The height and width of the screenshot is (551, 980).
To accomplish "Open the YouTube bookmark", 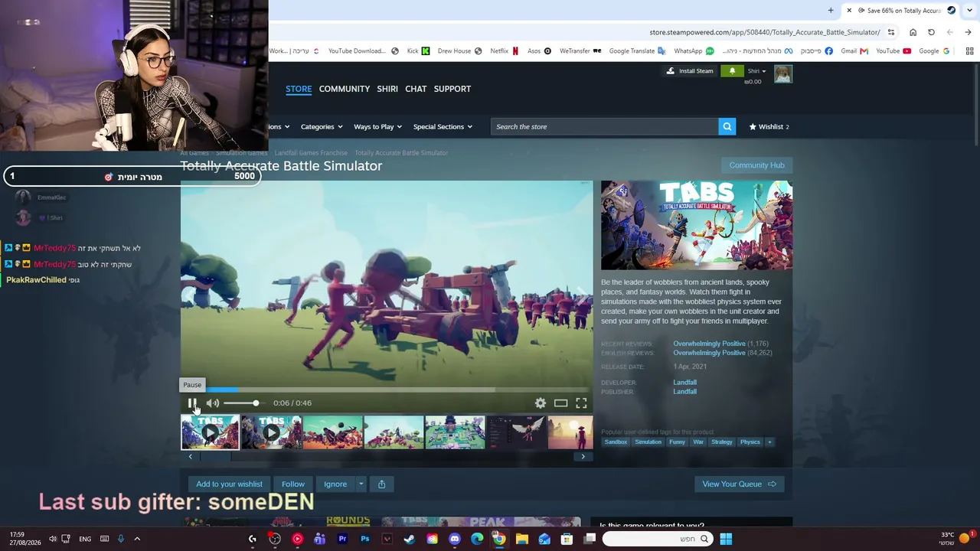I will (x=893, y=51).
